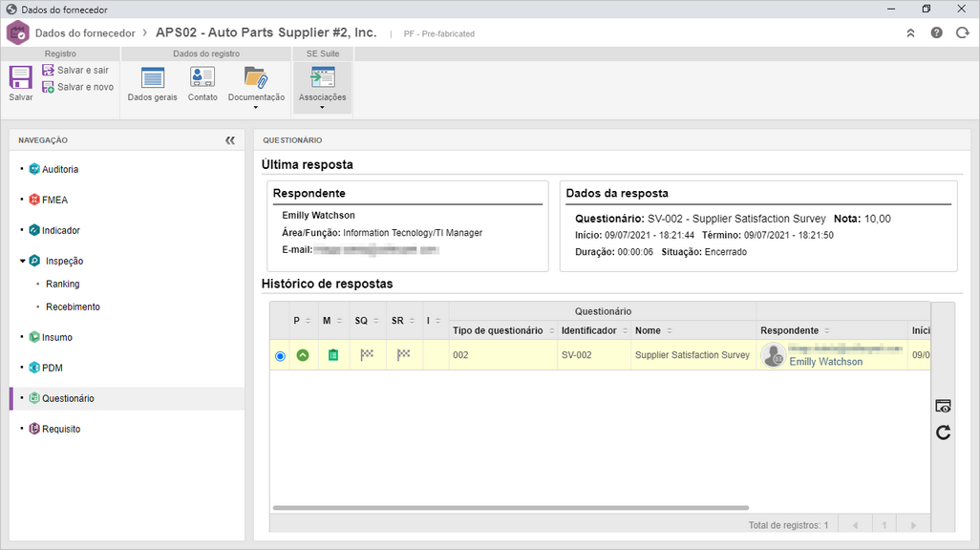Image resolution: width=980 pixels, height=550 pixels.
Task: Sort by Tipo de questionário column
Action: coord(552,331)
